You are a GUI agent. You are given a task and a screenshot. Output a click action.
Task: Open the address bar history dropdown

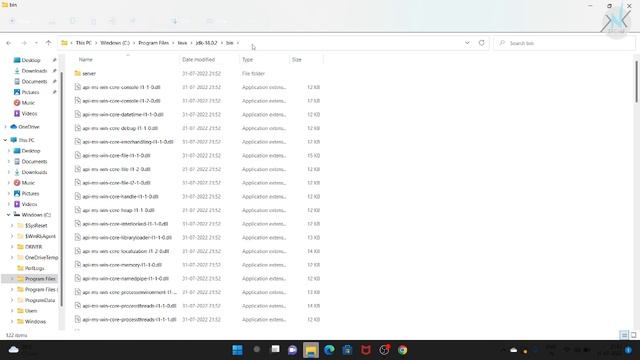tap(467, 43)
